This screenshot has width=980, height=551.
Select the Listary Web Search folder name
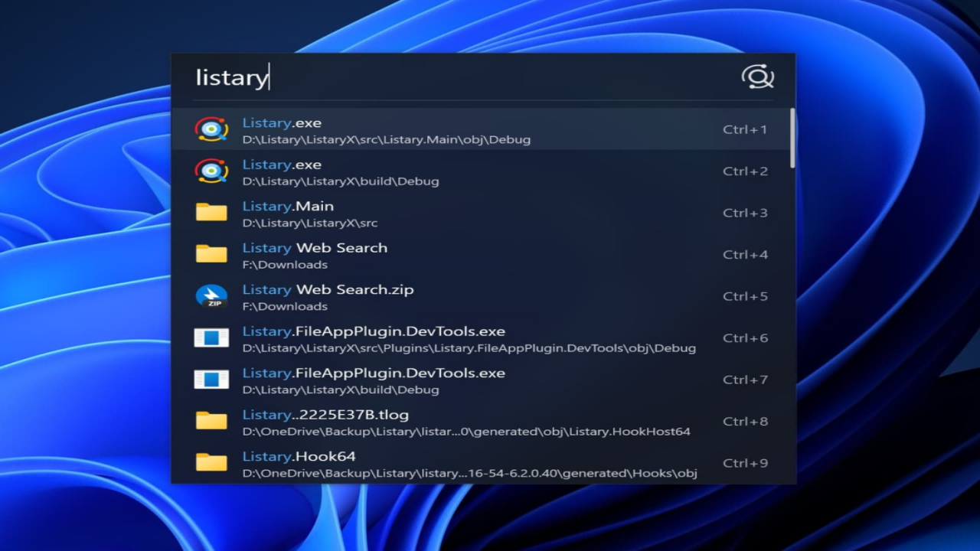tap(315, 248)
